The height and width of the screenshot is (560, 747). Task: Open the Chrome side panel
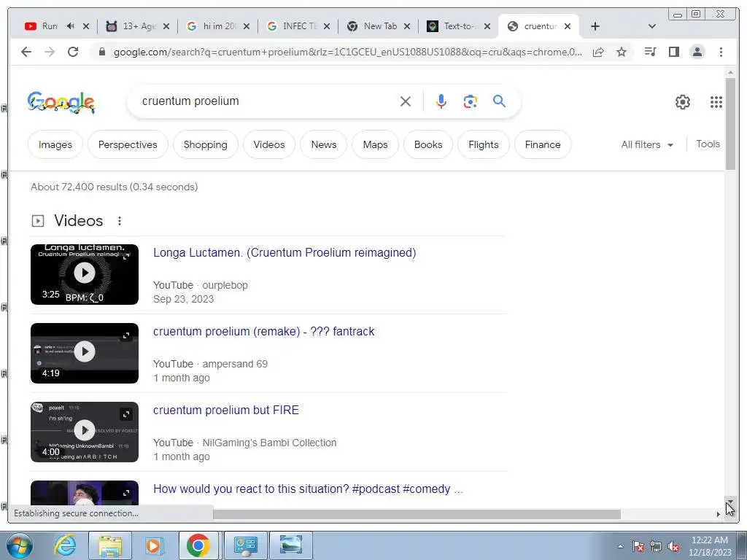point(673,52)
